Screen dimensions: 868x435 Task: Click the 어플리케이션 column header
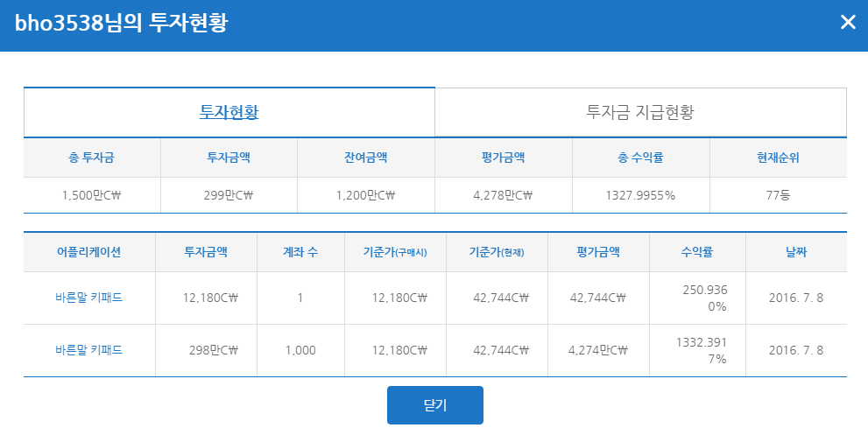(88, 252)
